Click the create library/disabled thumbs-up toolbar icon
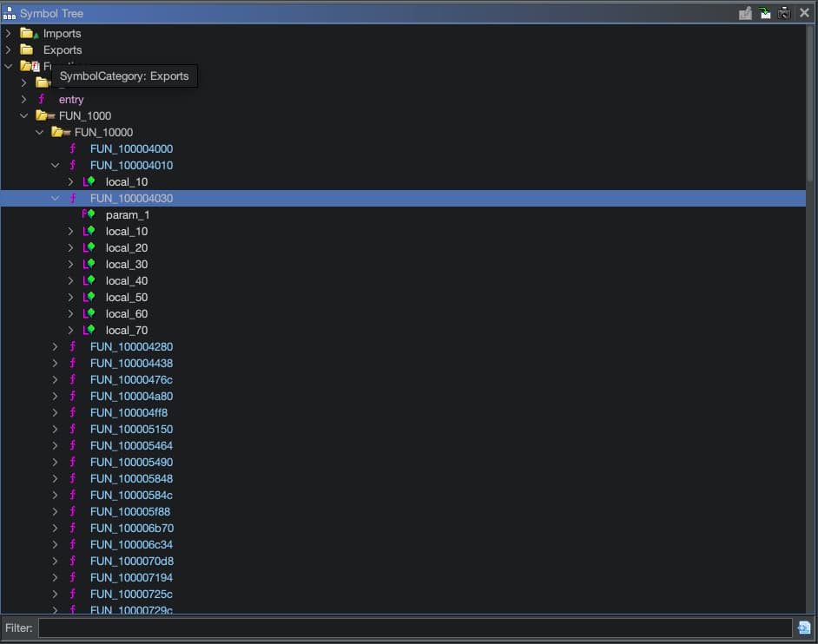This screenshot has height=644, width=818. (x=745, y=13)
